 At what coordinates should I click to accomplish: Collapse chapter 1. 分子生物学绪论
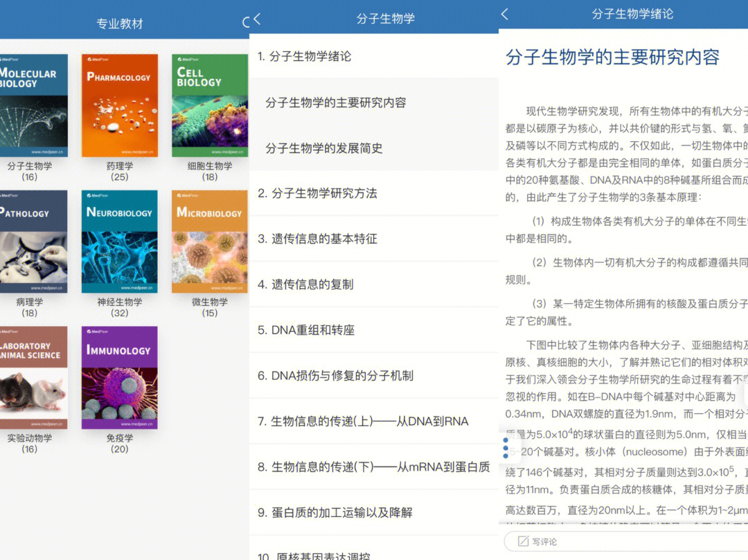point(304,57)
